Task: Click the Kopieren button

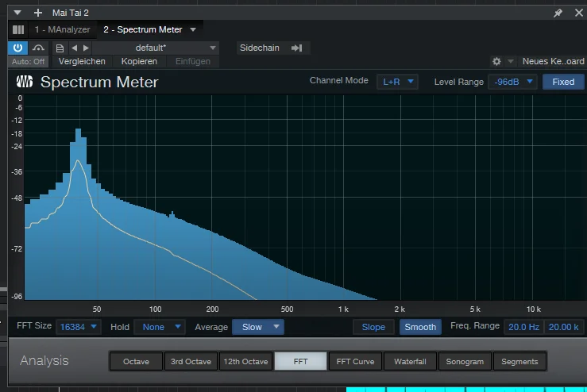Action: tap(139, 61)
